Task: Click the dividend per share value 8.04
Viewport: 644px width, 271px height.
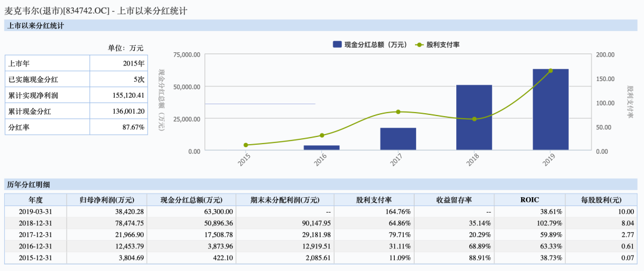Action: coord(628,223)
